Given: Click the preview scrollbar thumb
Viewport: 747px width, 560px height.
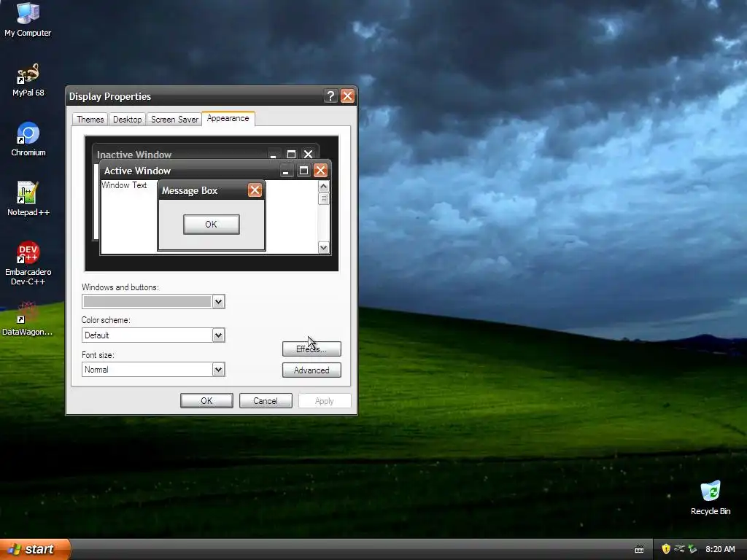Looking at the screenshot, I should (x=323, y=198).
